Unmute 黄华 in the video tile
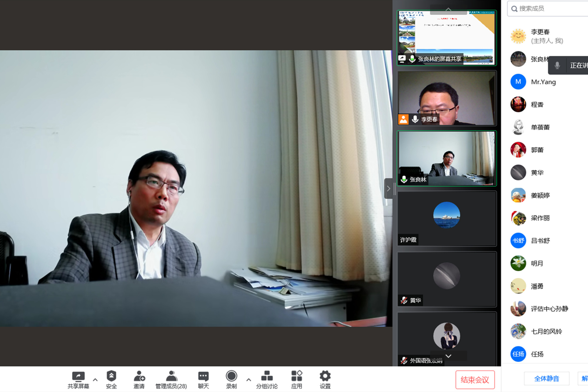 (404, 300)
